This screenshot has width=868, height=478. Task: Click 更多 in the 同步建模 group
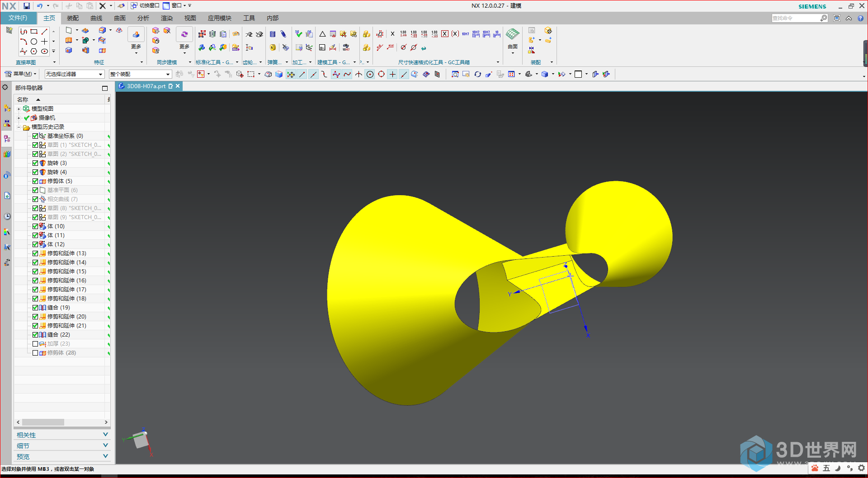pyautogui.click(x=184, y=49)
